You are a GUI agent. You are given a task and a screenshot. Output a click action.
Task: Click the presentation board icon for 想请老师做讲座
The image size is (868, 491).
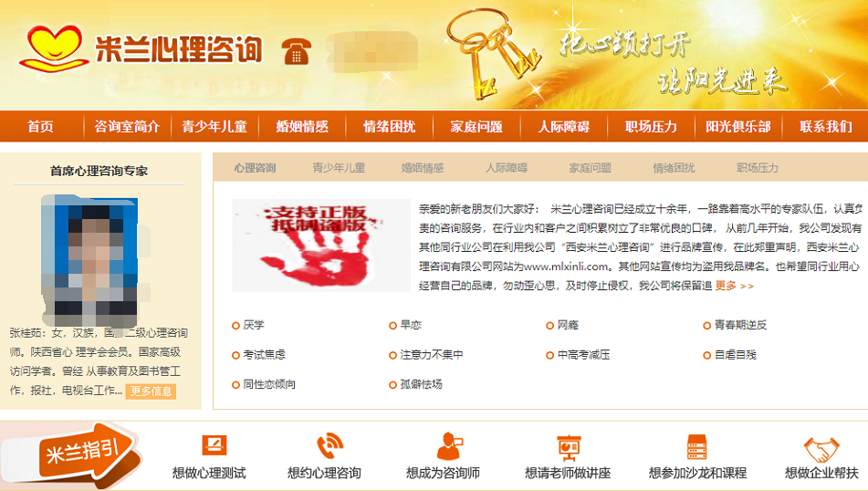pyautogui.click(x=569, y=448)
